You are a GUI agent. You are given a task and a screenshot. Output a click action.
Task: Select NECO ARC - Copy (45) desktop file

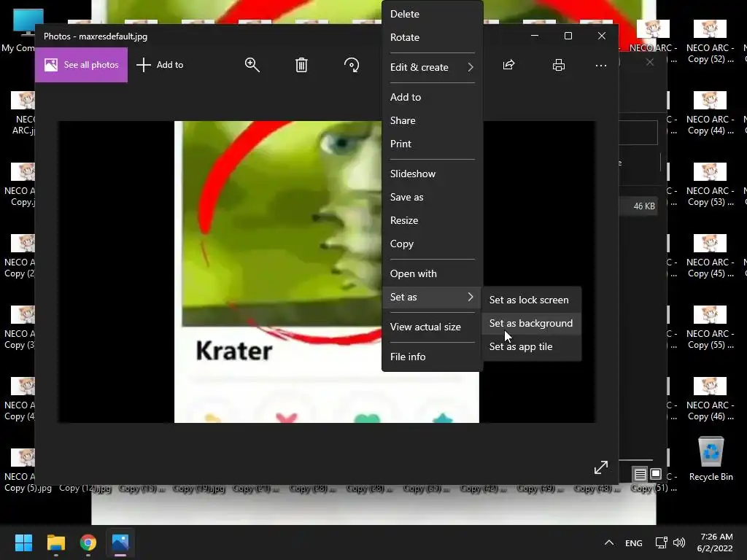coord(711,256)
